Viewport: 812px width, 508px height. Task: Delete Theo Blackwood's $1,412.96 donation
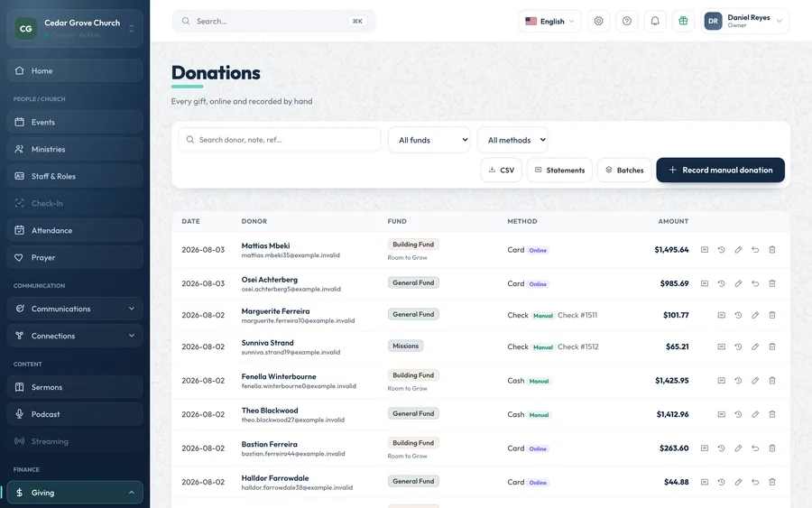(x=772, y=414)
